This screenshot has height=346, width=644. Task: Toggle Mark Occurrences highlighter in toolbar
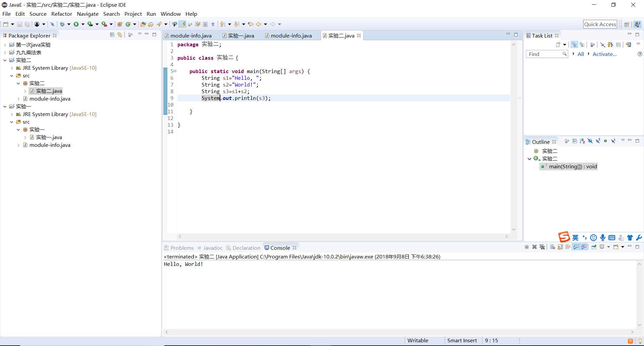pyautogui.click(x=182, y=24)
